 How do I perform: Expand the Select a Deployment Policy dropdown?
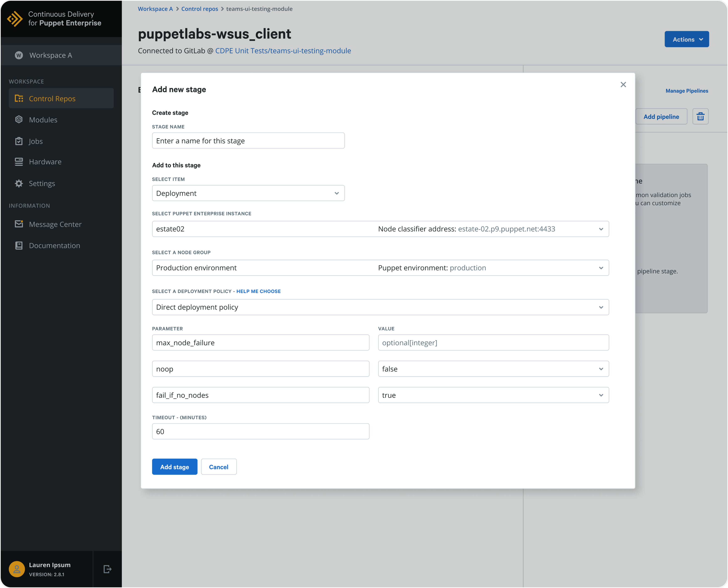(602, 307)
